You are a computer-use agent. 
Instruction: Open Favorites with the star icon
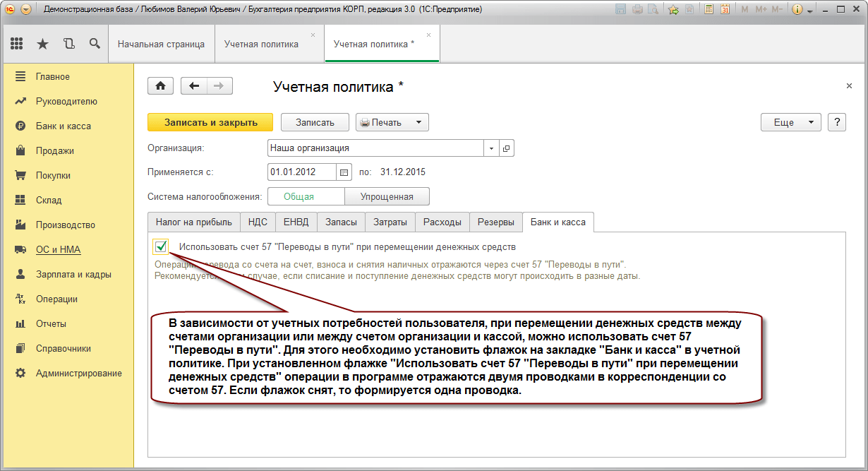(x=42, y=44)
